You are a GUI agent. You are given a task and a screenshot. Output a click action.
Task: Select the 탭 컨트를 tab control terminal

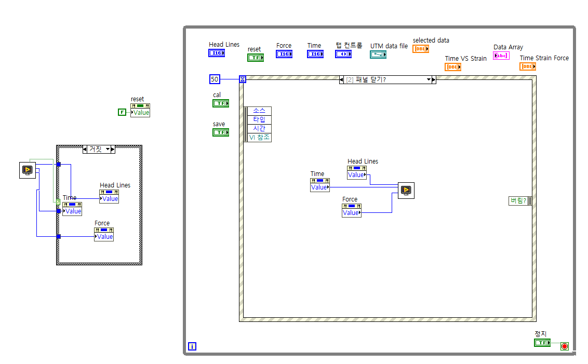click(343, 53)
